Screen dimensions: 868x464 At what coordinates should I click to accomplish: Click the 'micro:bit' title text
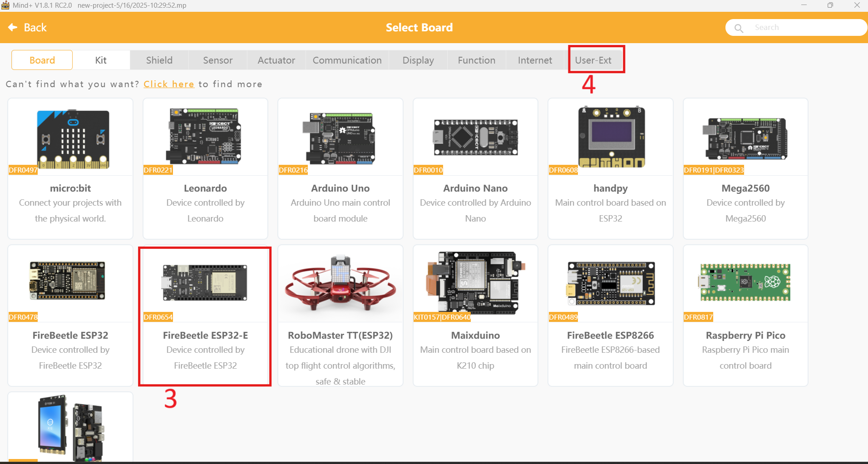tap(70, 188)
